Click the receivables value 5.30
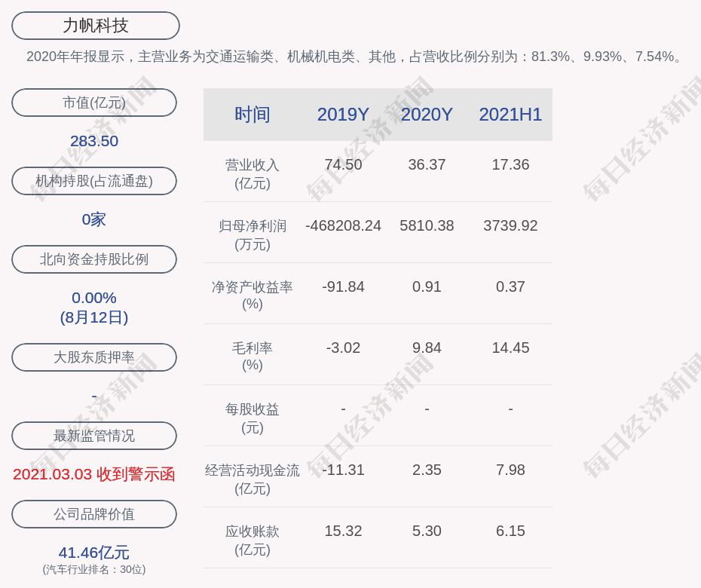Image resolution: width=701 pixels, height=588 pixels. 427,531
